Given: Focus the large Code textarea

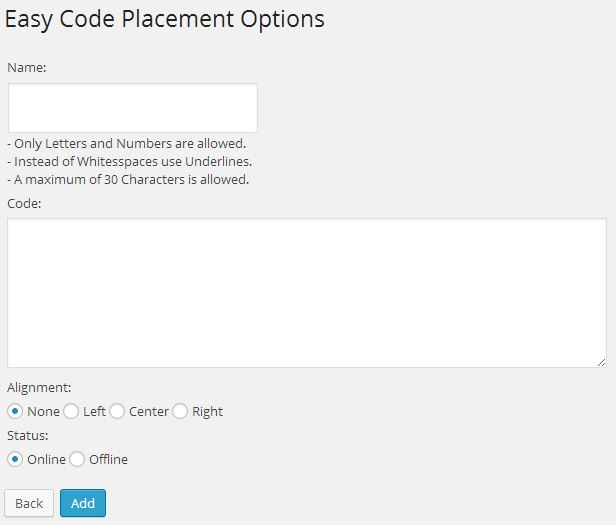Looking at the screenshot, I should pos(307,293).
